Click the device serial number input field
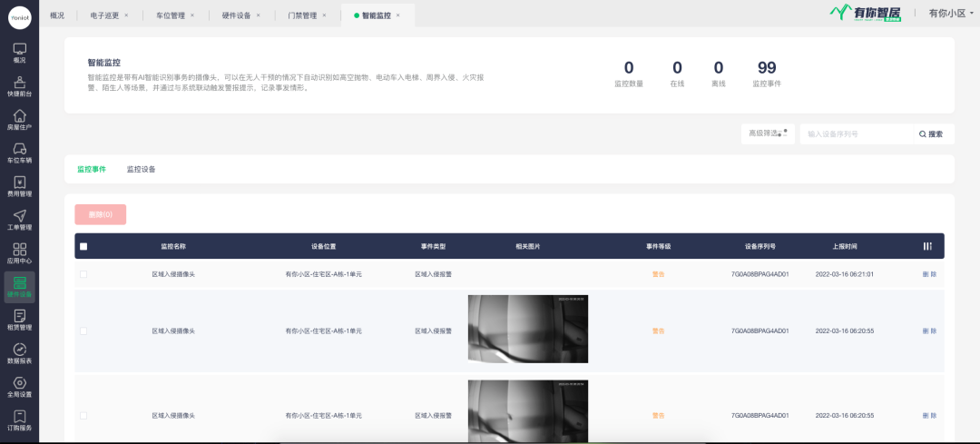 pos(855,134)
